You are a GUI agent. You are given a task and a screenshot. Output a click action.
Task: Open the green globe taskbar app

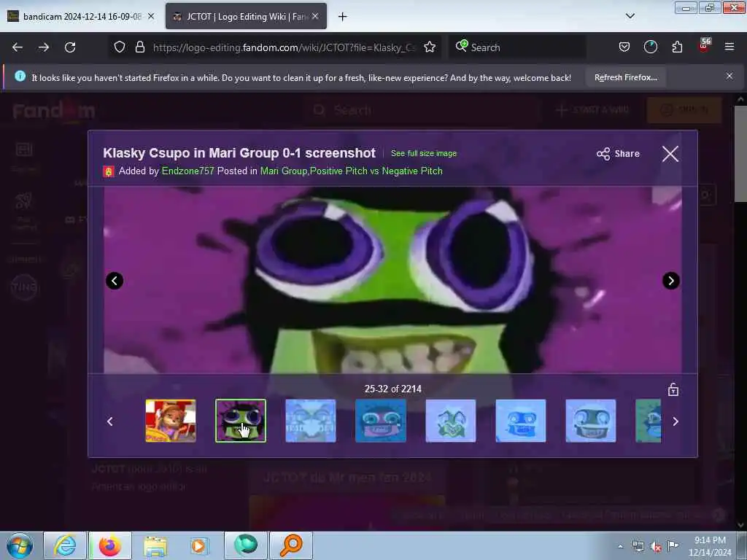click(246, 545)
